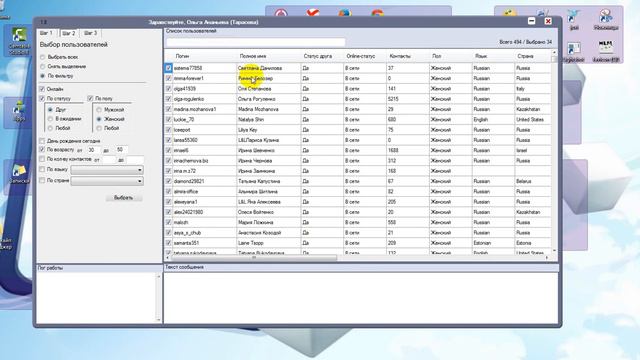Enable the По стране checkbox
640x360 pixels.
click(x=42, y=180)
